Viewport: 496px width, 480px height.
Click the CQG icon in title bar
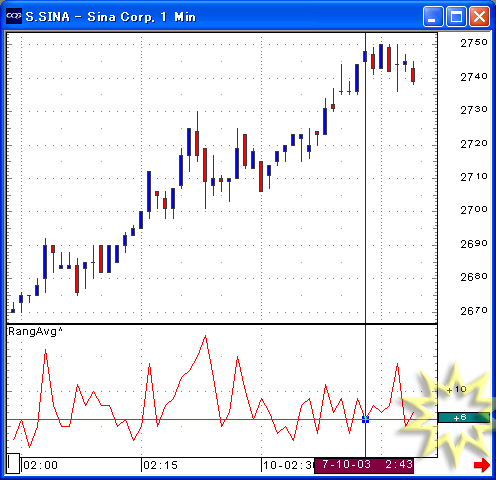14,16
